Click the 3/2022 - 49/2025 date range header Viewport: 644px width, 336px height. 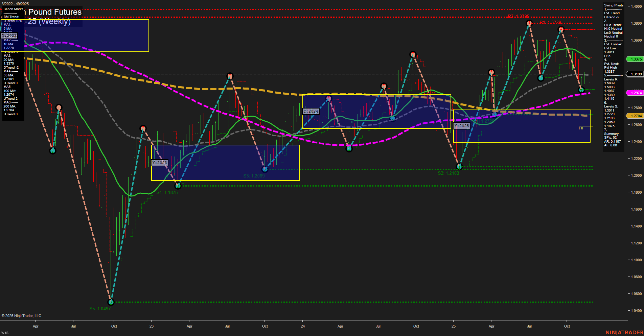click(15, 4)
